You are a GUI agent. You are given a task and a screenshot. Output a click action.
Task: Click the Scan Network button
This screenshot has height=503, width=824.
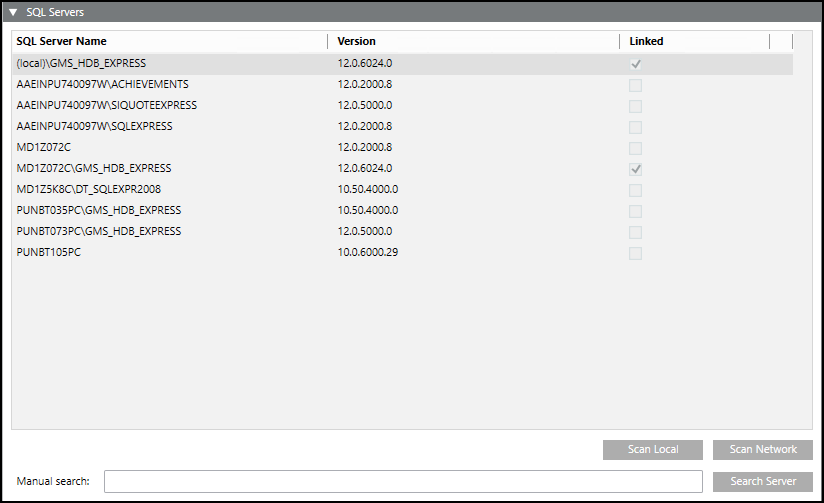(762, 450)
